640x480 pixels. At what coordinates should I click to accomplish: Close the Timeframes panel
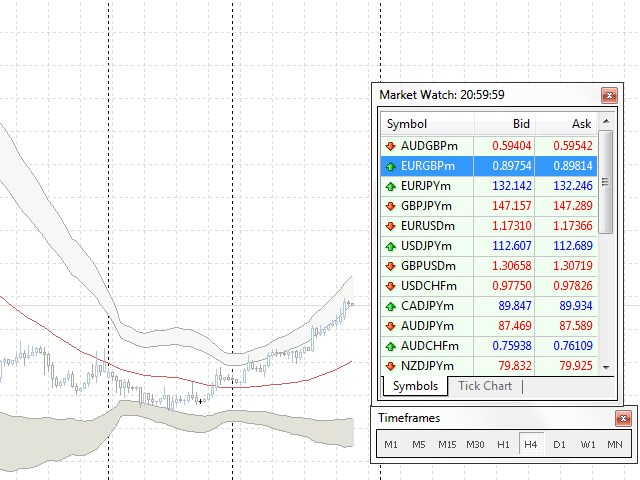[x=625, y=419]
